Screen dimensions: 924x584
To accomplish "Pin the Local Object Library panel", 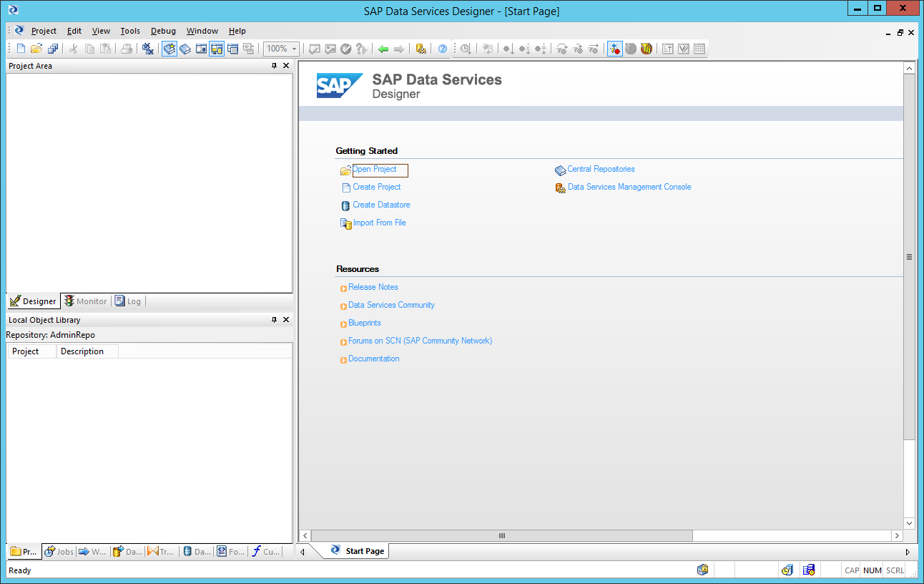I will pyautogui.click(x=274, y=320).
